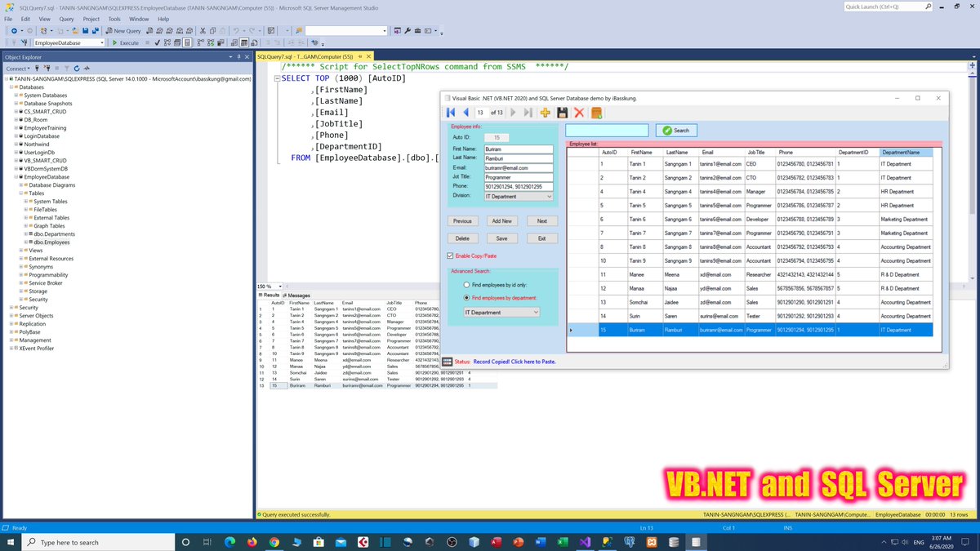The height and width of the screenshot is (551, 980).
Task: Click the database icon in navigator toolbar
Action: (x=596, y=113)
